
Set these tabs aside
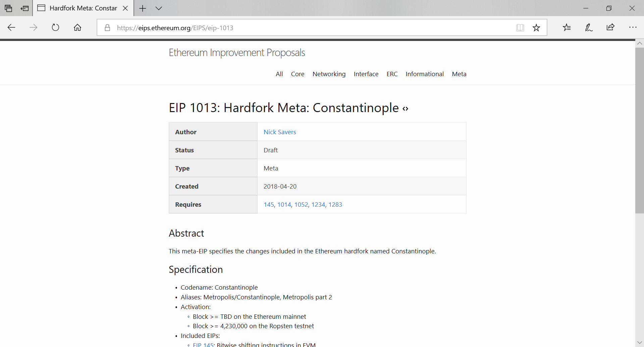[x=24, y=8]
